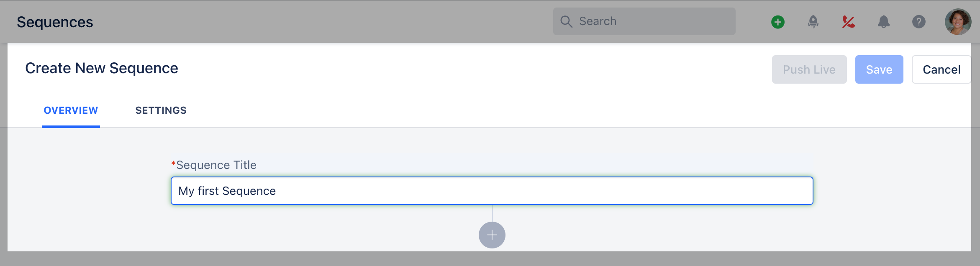Click the Push Live button

tap(809, 69)
